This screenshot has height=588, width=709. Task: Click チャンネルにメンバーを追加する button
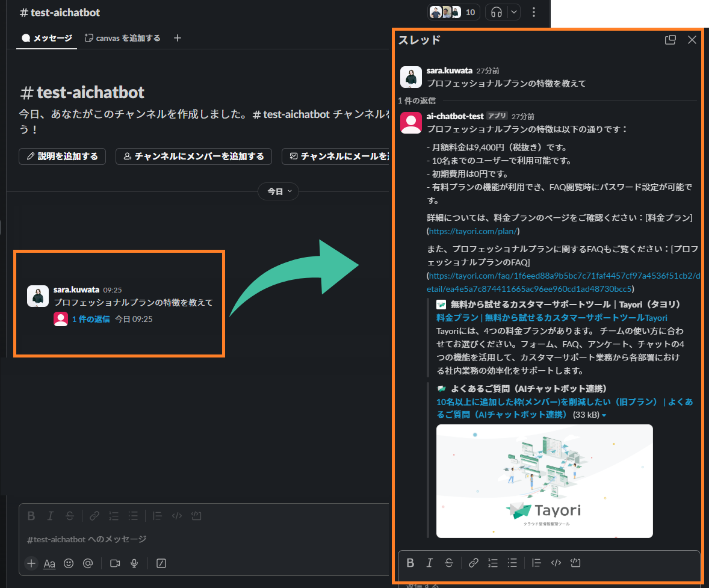tap(193, 156)
